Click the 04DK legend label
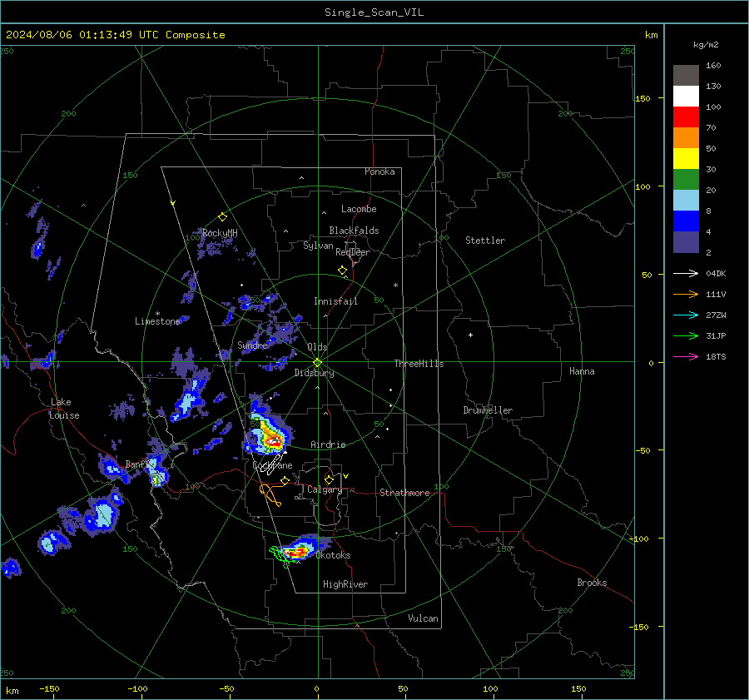Viewport: 749px width, 700px height. click(716, 273)
